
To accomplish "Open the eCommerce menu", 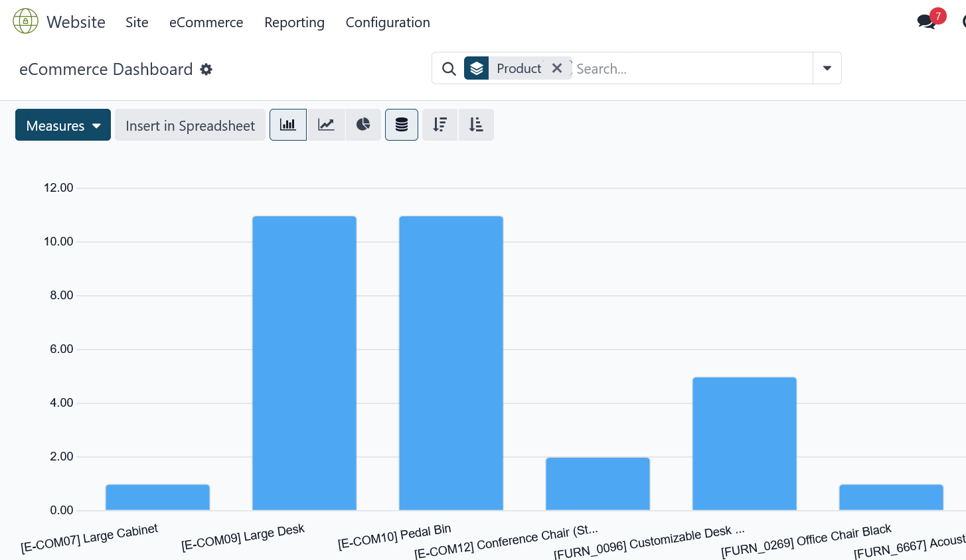I will pyautogui.click(x=206, y=23).
